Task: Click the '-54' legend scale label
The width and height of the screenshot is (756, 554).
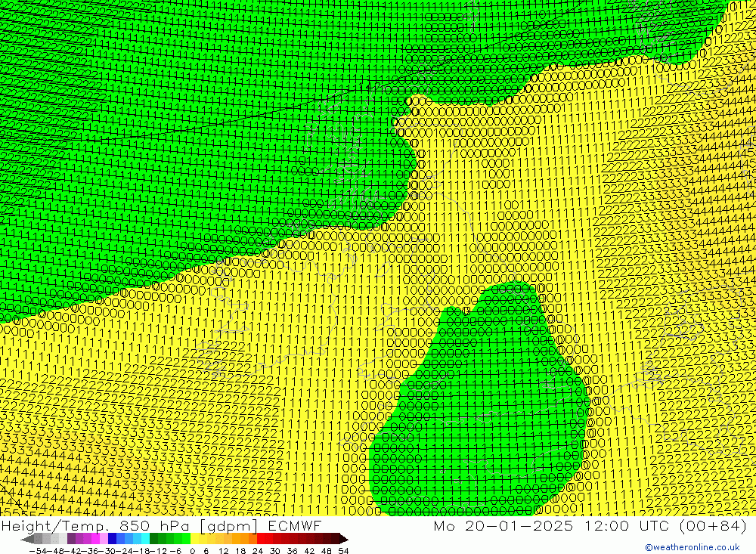Action: (x=38, y=551)
